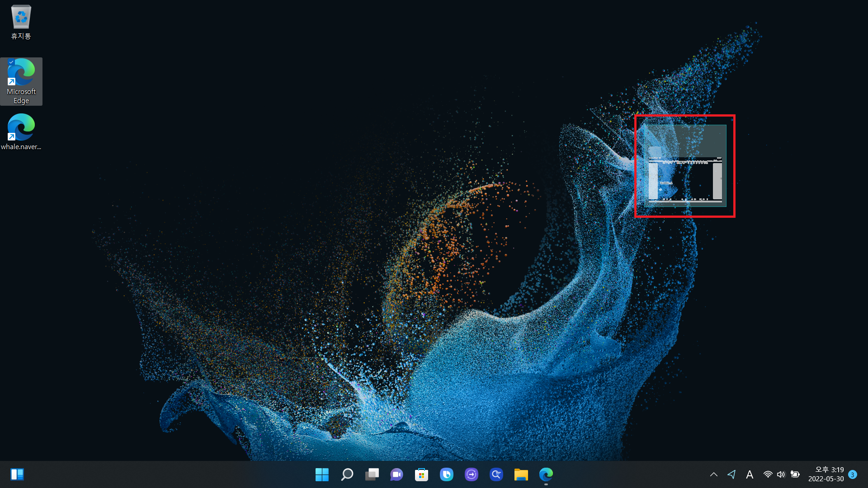Screen dimensions: 868x488
Task: Launch Bixby app on taskbar
Action: click(x=446, y=474)
